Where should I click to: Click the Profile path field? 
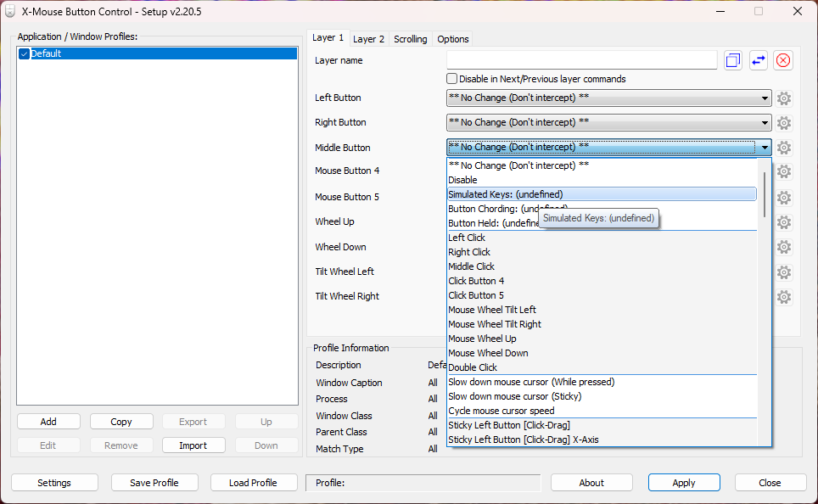pos(423,483)
